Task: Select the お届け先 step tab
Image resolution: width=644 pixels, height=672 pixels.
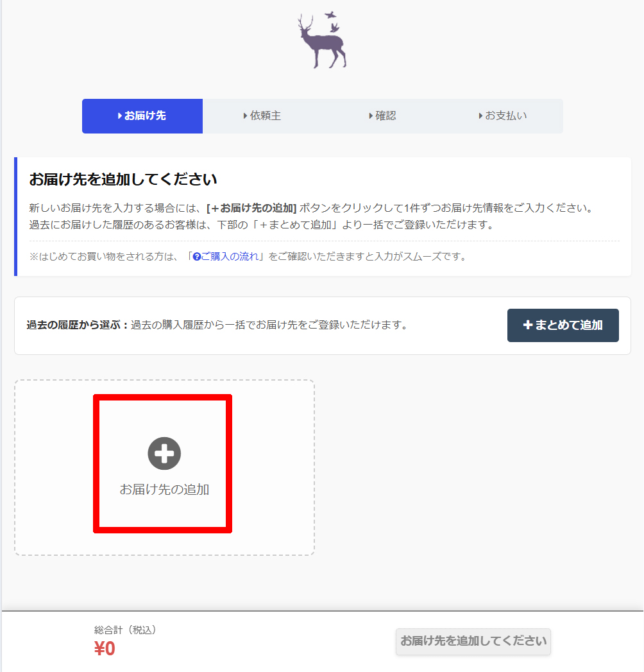Action: tap(142, 116)
